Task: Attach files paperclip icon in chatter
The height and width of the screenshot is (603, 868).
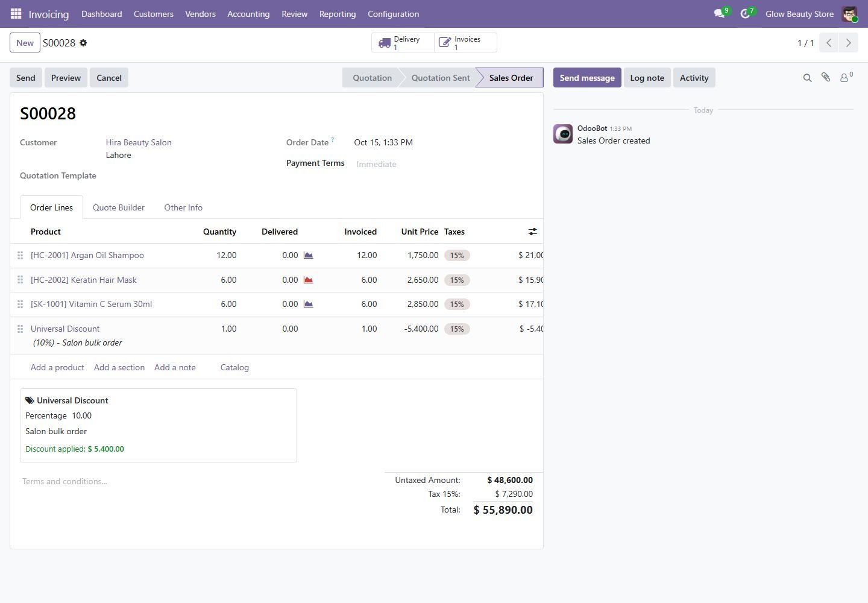Action: coord(826,77)
